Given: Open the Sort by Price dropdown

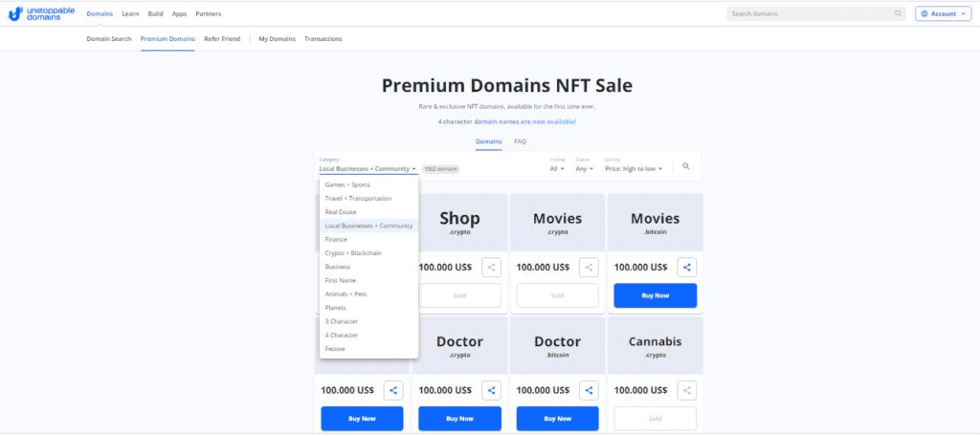Looking at the screenshot, I should (634, 168).
